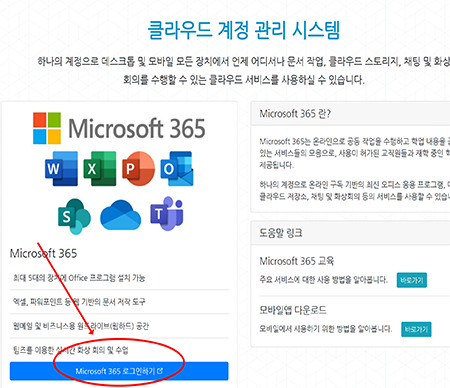This screenshot has width=450, height=388.
Task: Click the SharePoint app icon
Action: tap(74, 216)
